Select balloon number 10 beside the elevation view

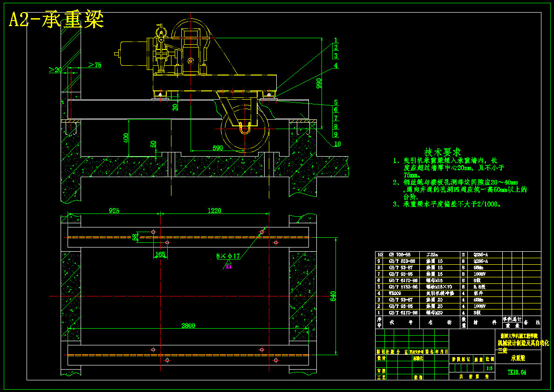(337, 144)
